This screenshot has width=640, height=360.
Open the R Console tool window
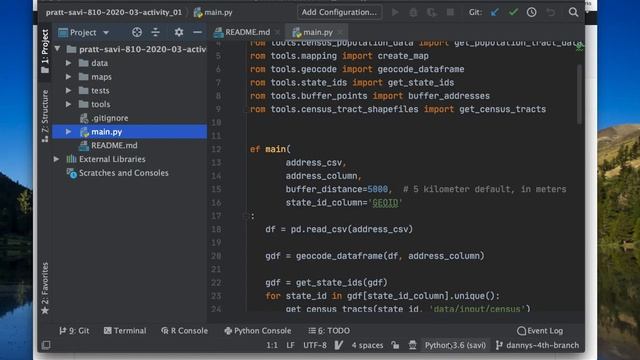click(184, 331)
